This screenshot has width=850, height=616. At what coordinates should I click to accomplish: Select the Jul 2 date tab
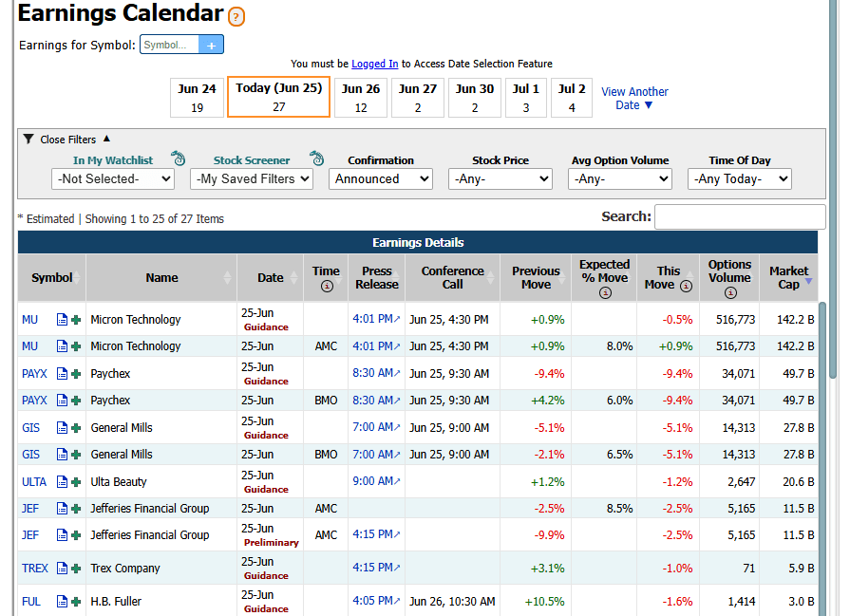572,98
